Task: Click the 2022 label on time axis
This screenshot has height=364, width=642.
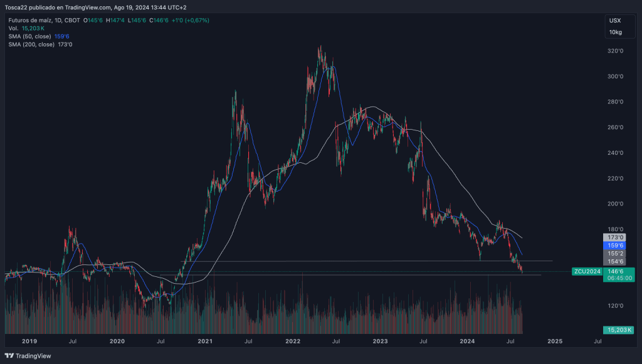Action: click(292, 341)
